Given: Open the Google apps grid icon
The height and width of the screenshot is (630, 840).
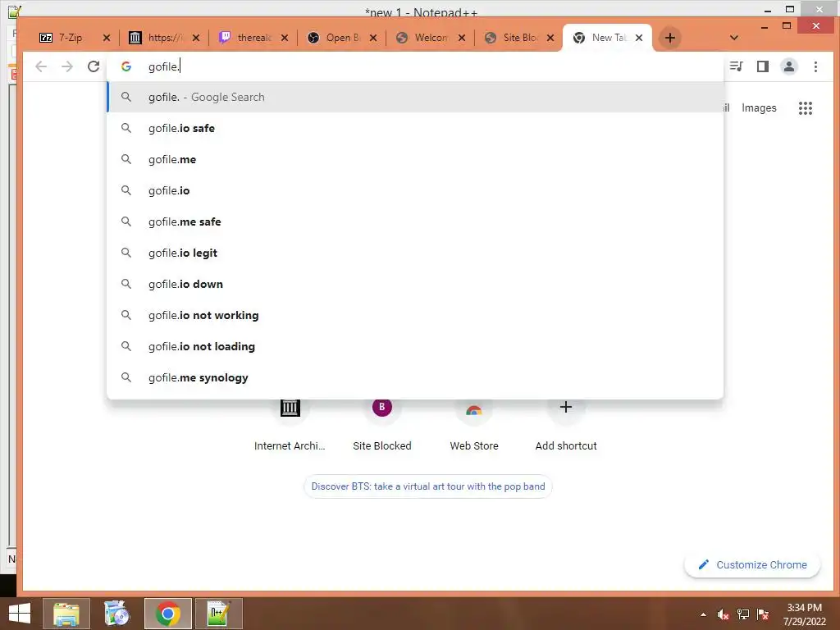Looking at the screenshot, I should coord(806,108).
